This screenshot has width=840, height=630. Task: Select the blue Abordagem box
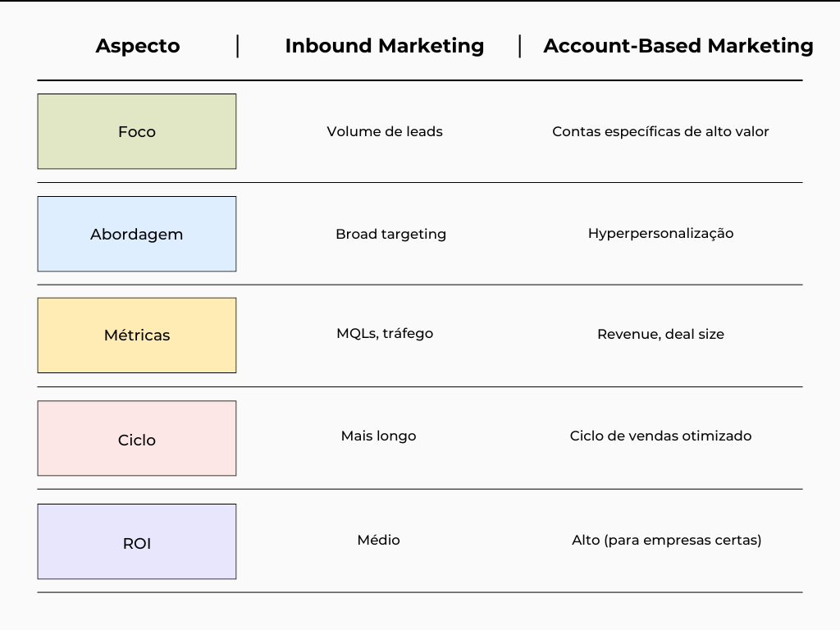137,234
